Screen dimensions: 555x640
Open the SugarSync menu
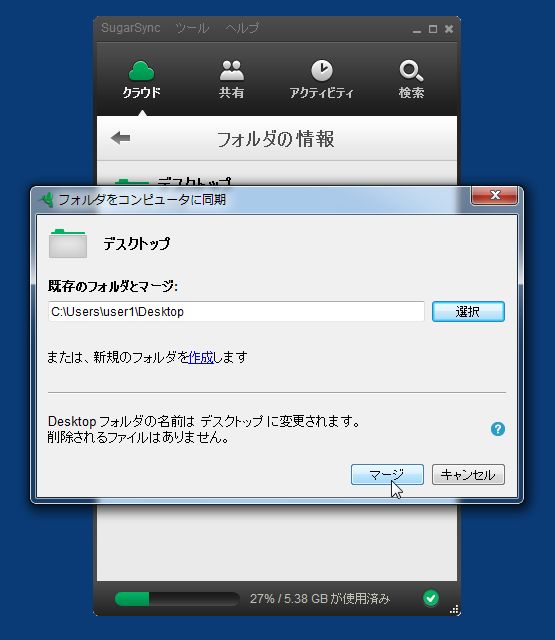click(131, 28)
